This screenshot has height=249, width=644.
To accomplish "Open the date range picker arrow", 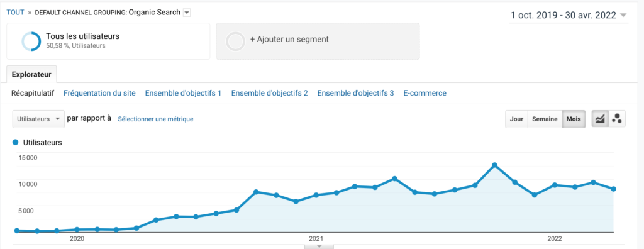I will 623,16.
